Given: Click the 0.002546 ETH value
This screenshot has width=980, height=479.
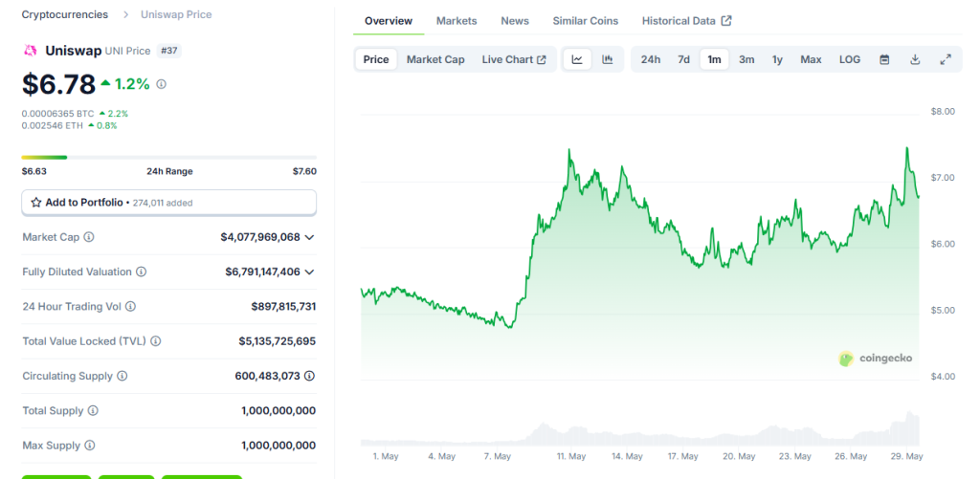Looking at the screenshot, I should coord(53,125).
